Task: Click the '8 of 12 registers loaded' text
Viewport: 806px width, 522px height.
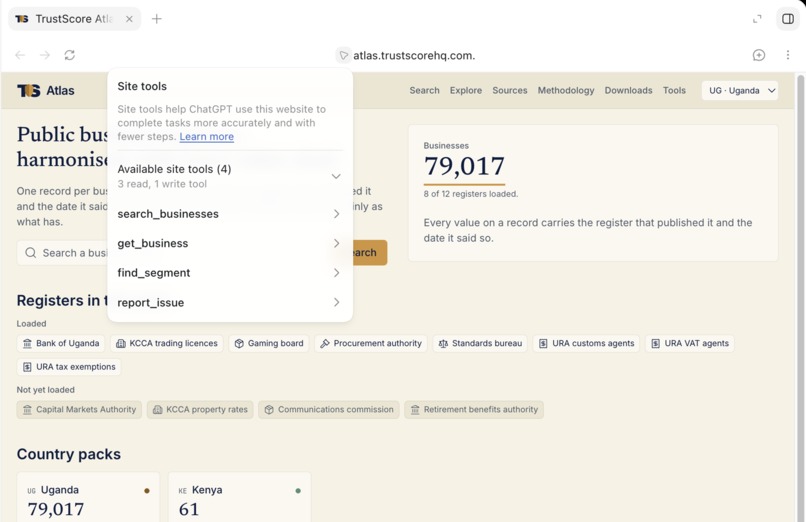Action: pos(471,194)
